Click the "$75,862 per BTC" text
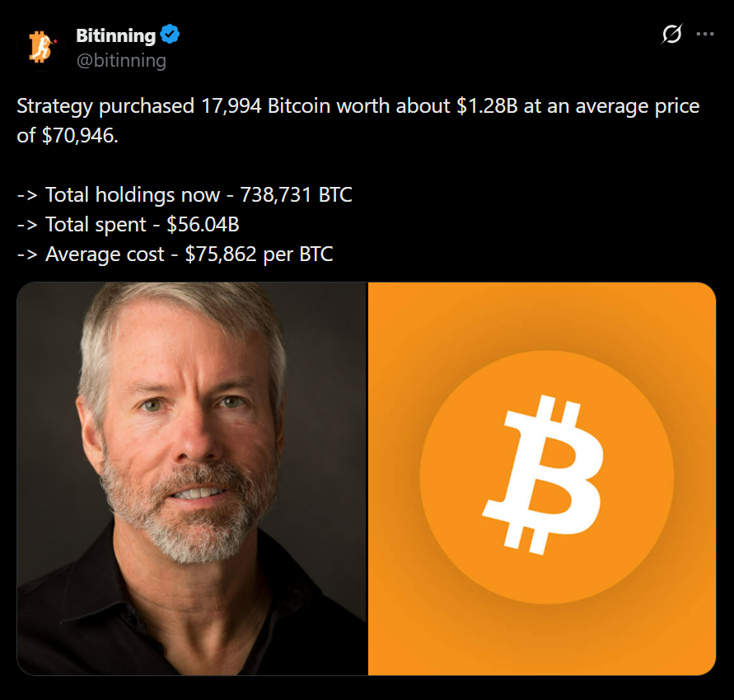734x700 pixels. 259,254
